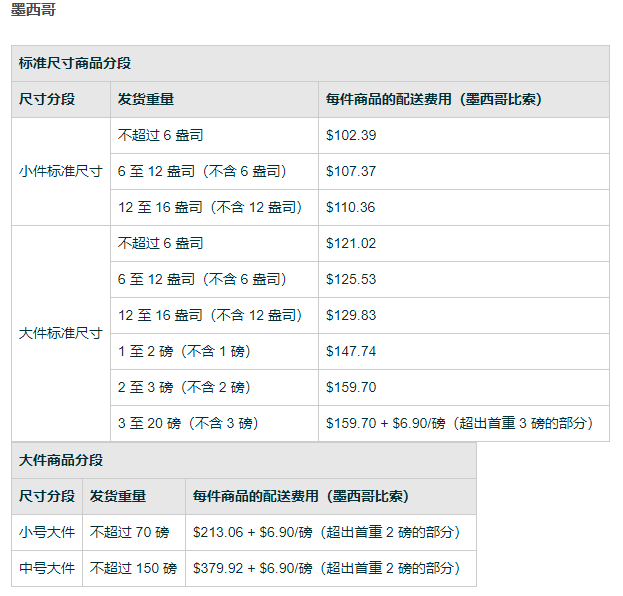
Task: Select the 2 至 3 磅 weight cell
Action: (x=184, y=387)
